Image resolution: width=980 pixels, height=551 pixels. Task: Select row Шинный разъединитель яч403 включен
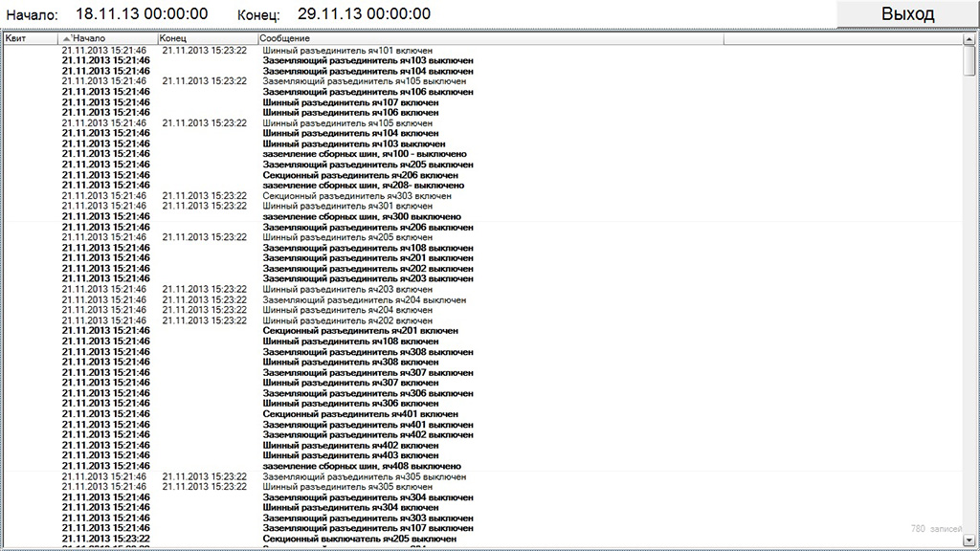[x=482, y=455]
